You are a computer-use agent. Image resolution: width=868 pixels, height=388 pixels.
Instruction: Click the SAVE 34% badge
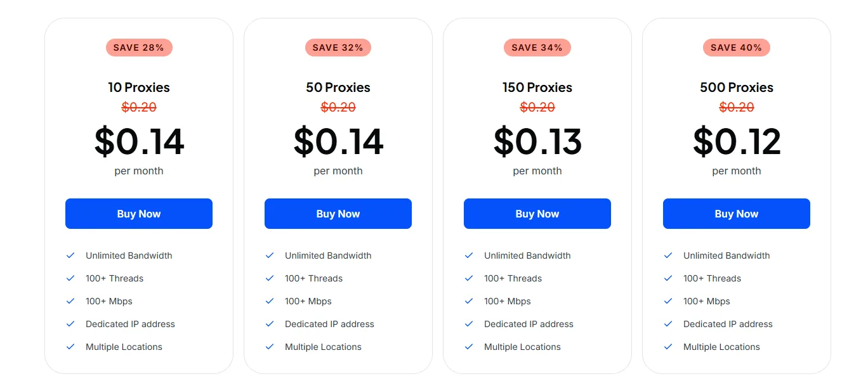click(x=537, y=48)
